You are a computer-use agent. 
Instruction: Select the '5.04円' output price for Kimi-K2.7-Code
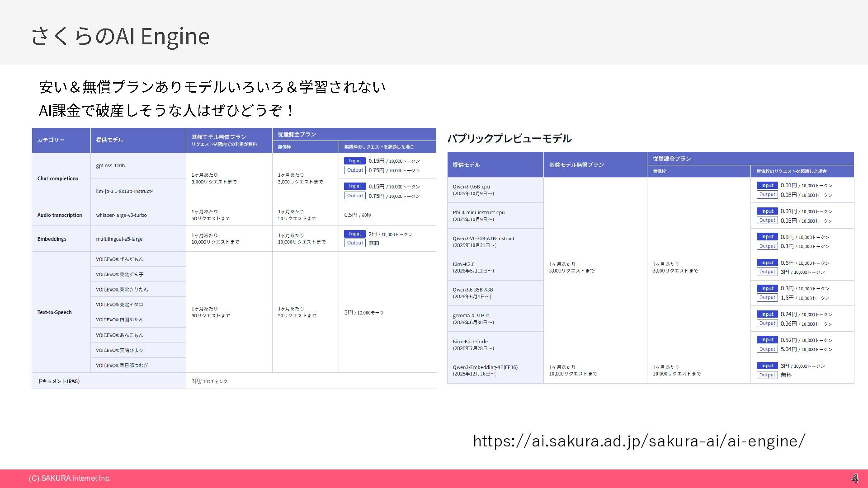(x=789, y=349)
